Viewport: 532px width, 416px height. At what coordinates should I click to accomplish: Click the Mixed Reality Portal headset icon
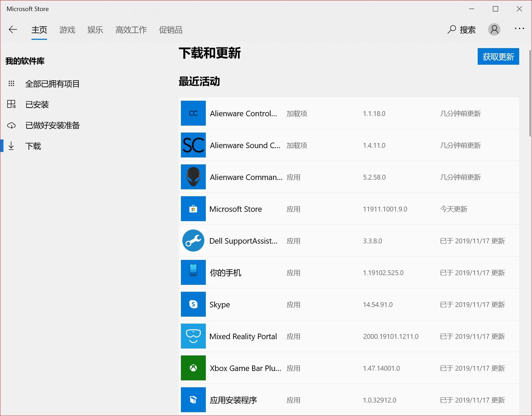click(193, 336)
